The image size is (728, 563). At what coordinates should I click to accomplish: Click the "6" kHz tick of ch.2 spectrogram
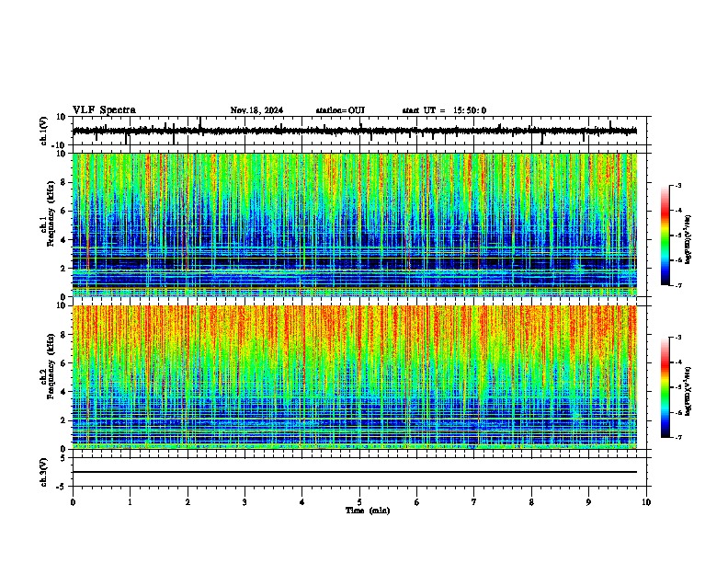pyautogui.click(x=63, y=363)
